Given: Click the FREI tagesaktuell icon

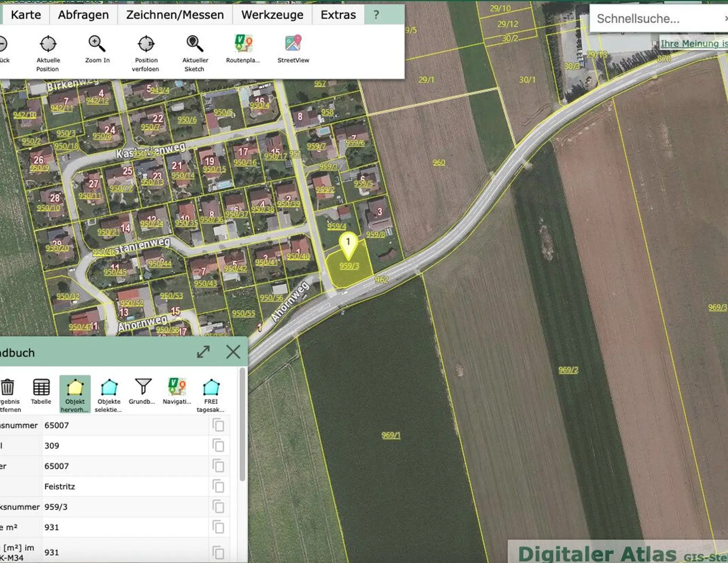Looking at the screenshot, I should 211,387.
